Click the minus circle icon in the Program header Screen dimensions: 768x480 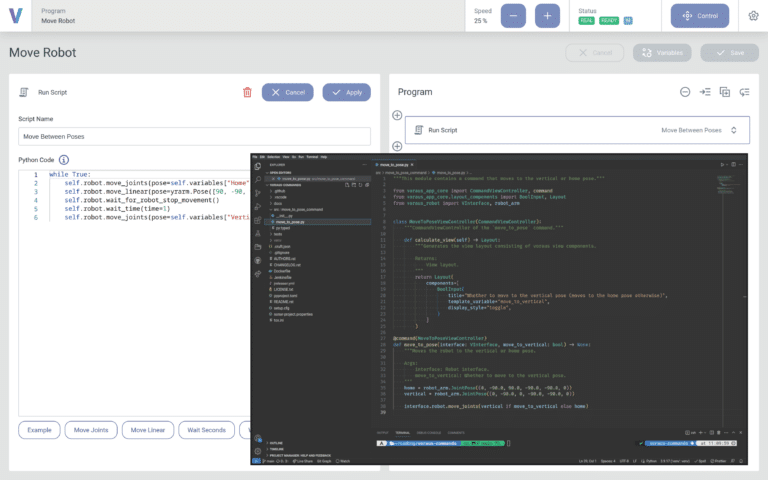click(685, 92)
